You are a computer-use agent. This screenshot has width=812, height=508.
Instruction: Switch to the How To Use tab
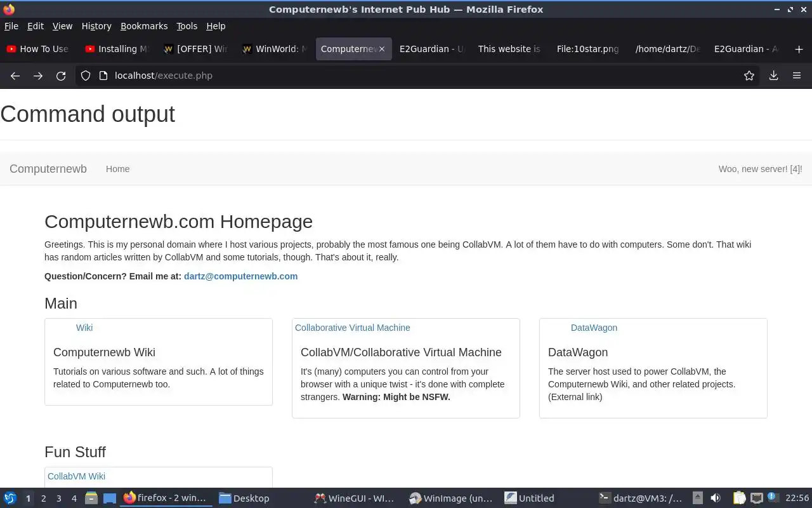pos(38,49)
